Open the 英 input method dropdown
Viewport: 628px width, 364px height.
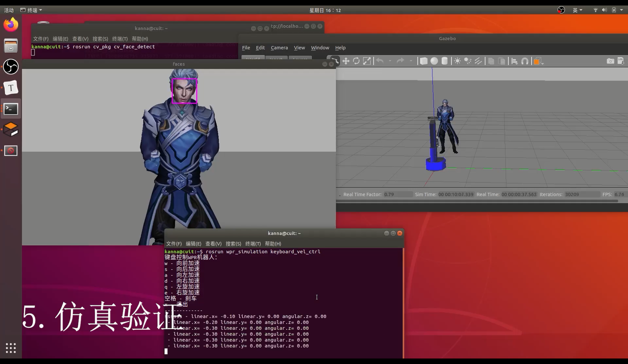(577, 10)
